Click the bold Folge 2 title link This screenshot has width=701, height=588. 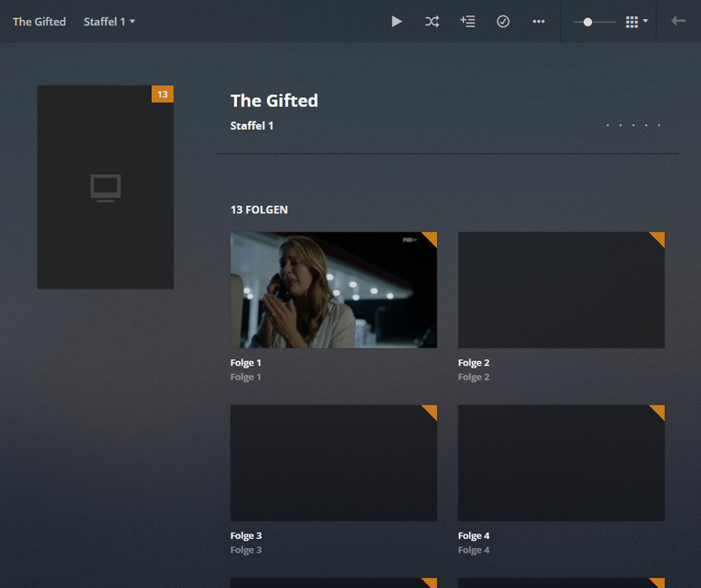473,363
